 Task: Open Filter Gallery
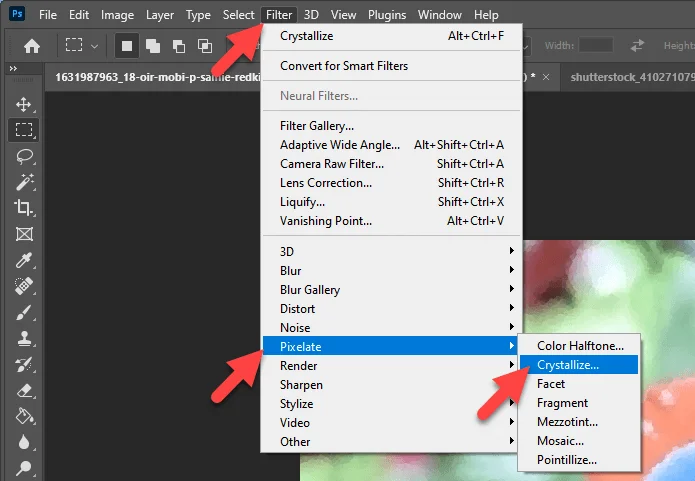(x=392, y=126)
